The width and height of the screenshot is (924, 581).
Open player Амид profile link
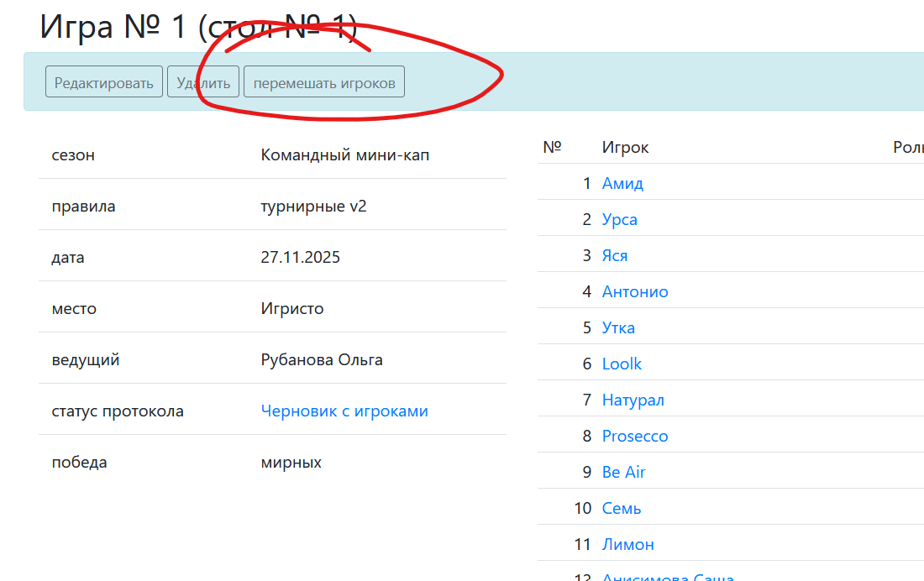(x=622, y=183)
